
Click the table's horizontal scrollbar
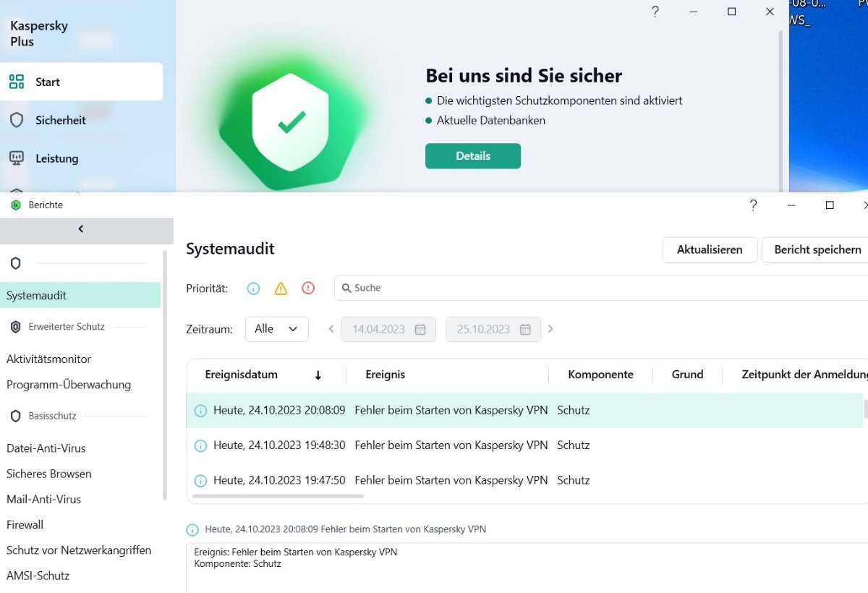pyautogui.click(x=278, y=496)
